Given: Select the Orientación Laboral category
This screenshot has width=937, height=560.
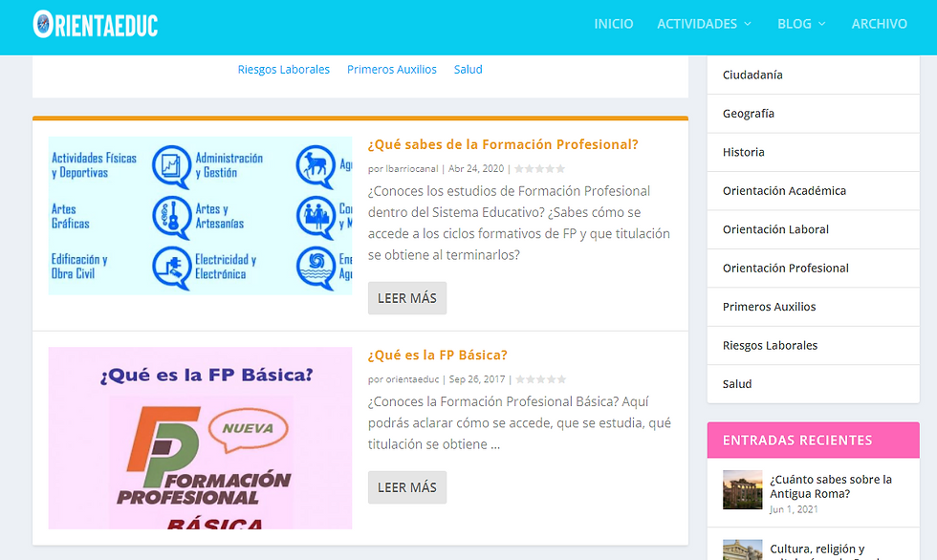Looking at the screenshot, I should click(x=813, y=229).
